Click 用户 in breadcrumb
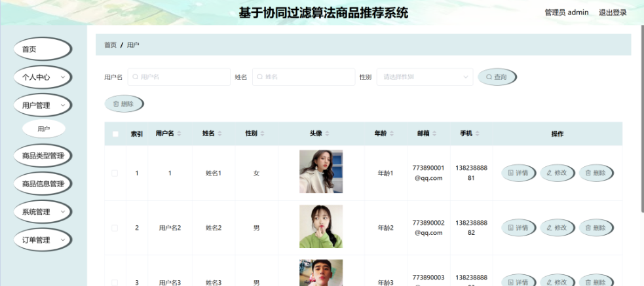The width and height of the screenshot is (644, 286). (x=133, y=45)
